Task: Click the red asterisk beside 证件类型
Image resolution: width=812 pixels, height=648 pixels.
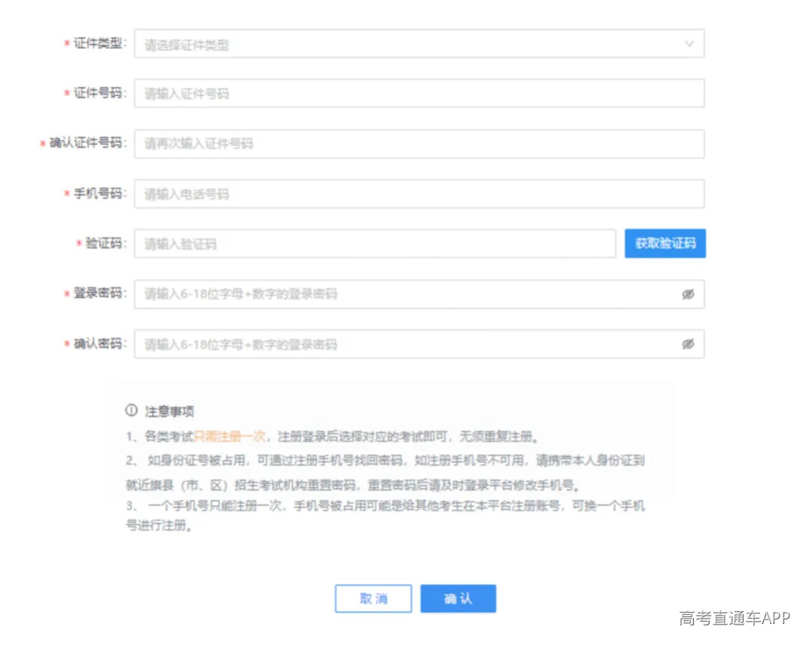Action: point(66,44)
